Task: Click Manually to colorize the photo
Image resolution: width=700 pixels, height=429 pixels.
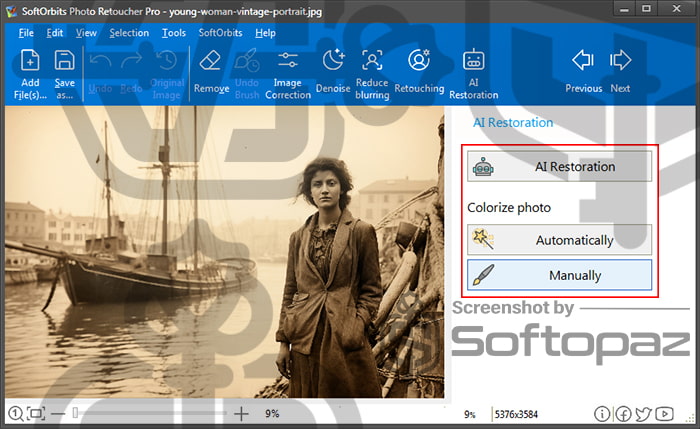Action: click(x=559, y=275)
